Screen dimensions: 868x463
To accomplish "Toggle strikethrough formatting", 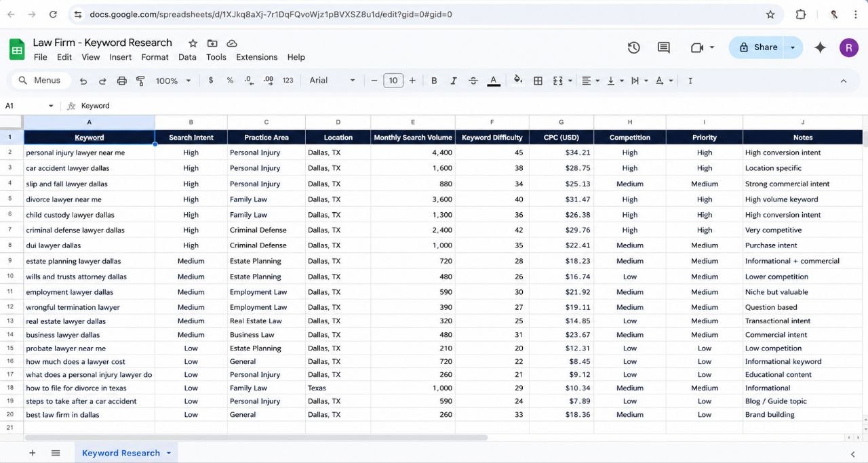I will (x=473, y=81).
